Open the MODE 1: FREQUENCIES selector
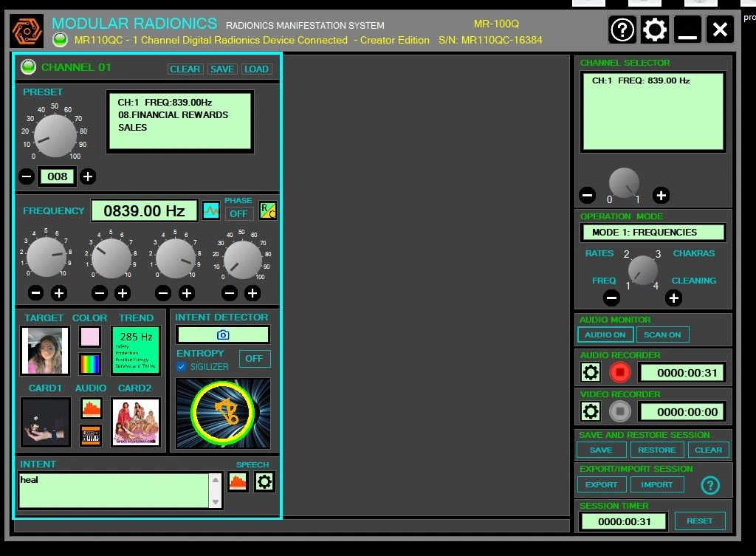The image size is (756, 556). click(x=652, y=232)
